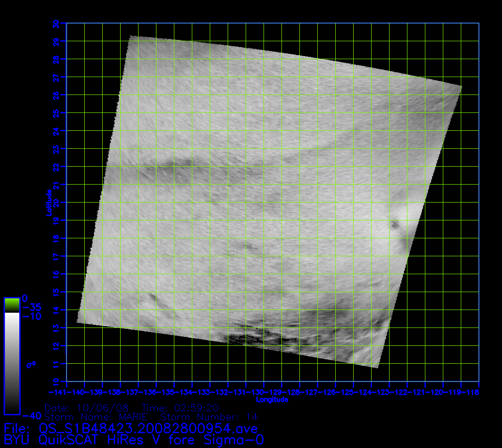Viewport: 502px width, 448px height.
Task: Click the -141 longitude tick label
Action: [66, 392]
